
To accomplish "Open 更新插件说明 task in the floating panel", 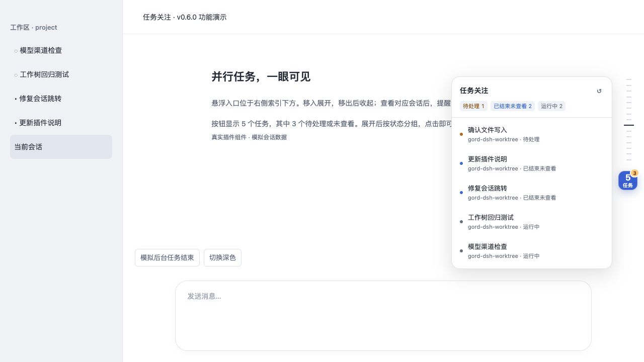I will (532, 163).
